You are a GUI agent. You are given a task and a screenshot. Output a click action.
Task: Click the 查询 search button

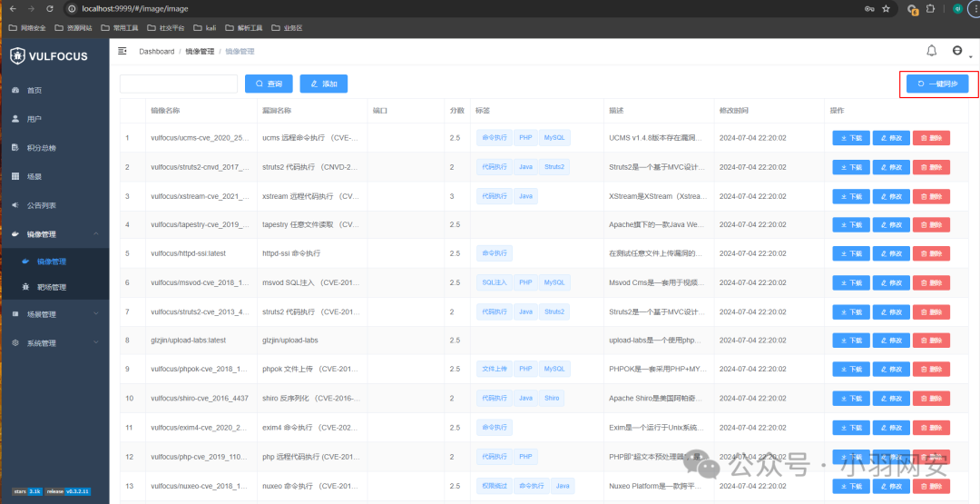269,84
